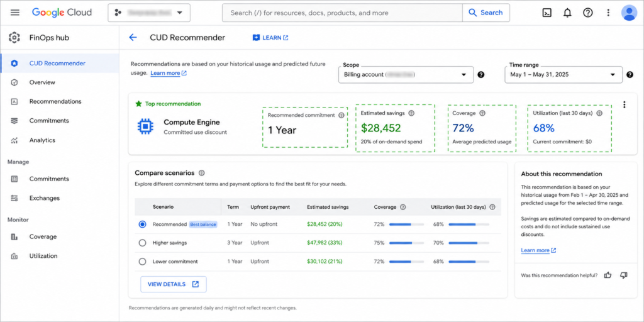
Task: Click the Overview sidebar icon
Action: click(14, 82)
